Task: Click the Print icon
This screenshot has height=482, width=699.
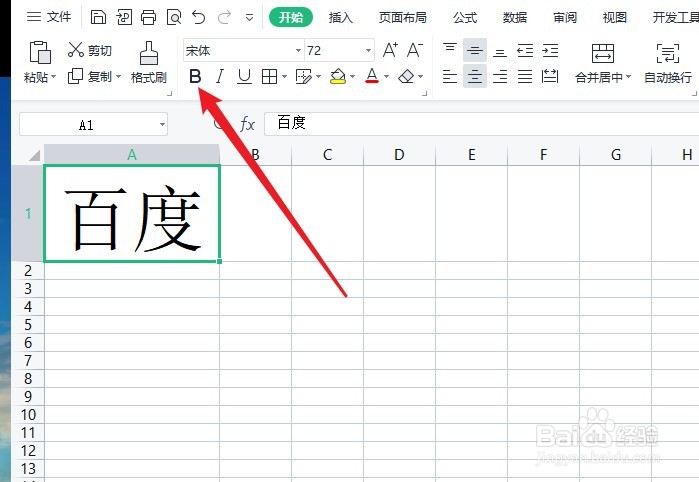Action: 149,17
